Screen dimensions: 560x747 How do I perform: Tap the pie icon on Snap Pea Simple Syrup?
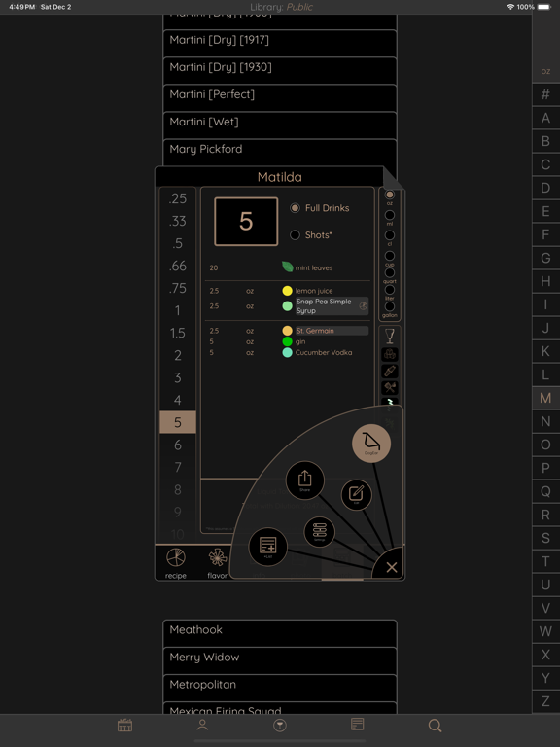click(x=363, y=306)
